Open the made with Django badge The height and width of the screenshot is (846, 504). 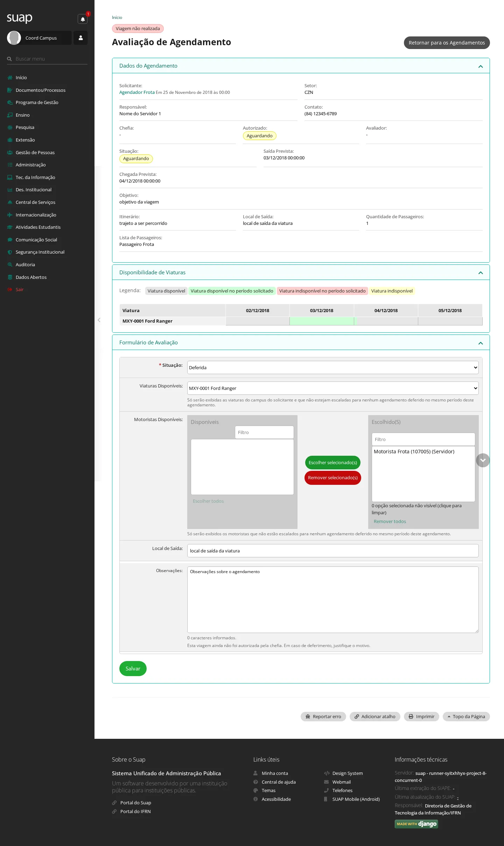click(x=416, y=824)
